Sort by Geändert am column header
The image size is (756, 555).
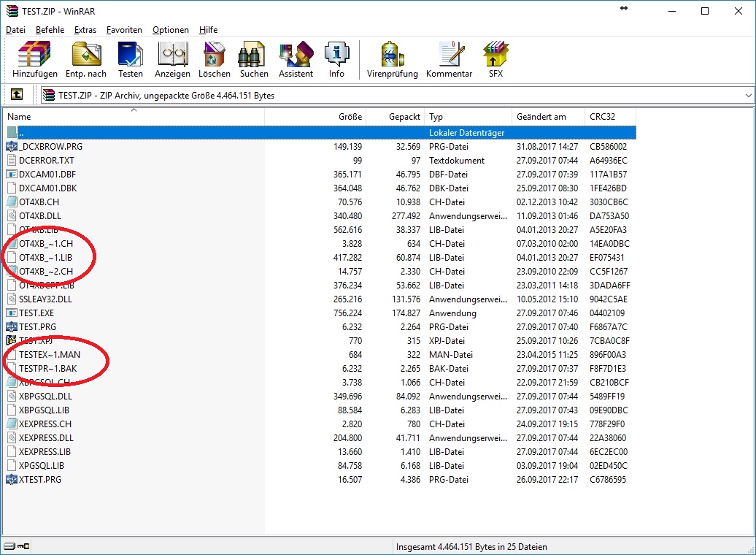point(548,117)
